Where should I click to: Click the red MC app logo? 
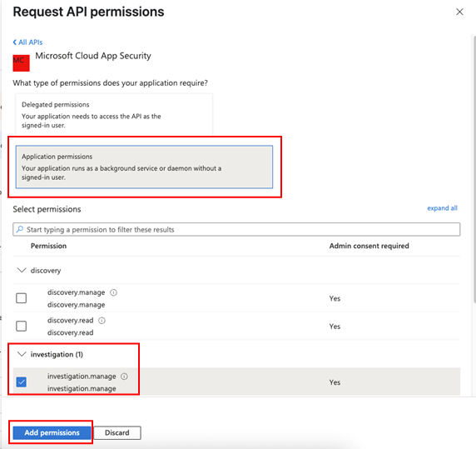(21, 62)
